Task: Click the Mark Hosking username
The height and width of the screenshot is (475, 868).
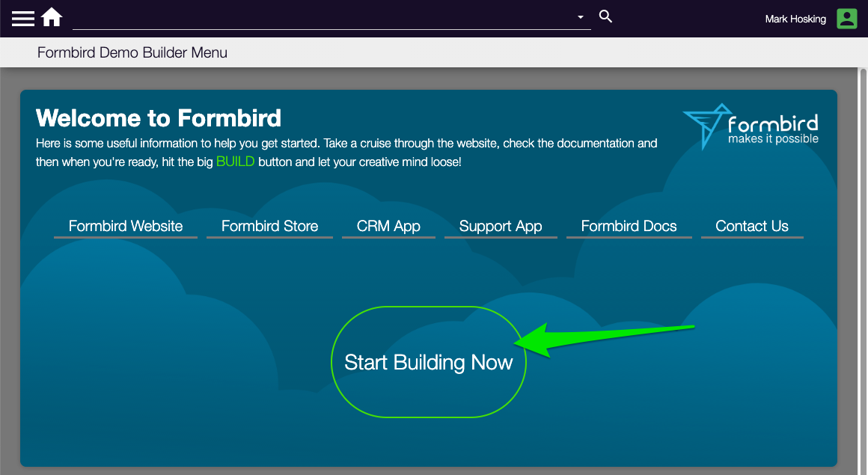Action: (x=795, y=19)
